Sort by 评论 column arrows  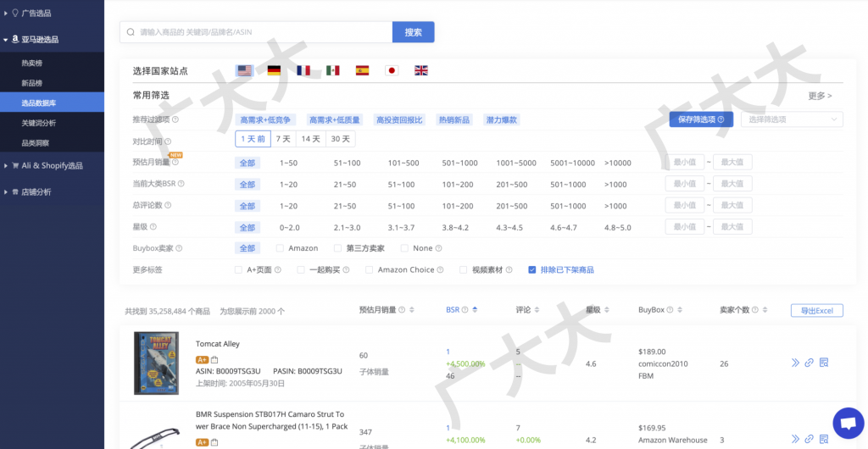tap(537, 310)
